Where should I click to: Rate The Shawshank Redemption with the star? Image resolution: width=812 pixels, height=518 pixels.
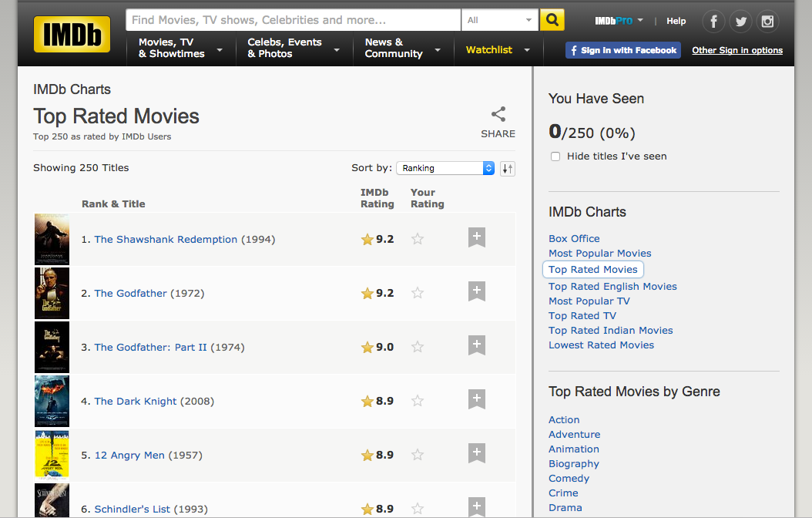[418, 239]
